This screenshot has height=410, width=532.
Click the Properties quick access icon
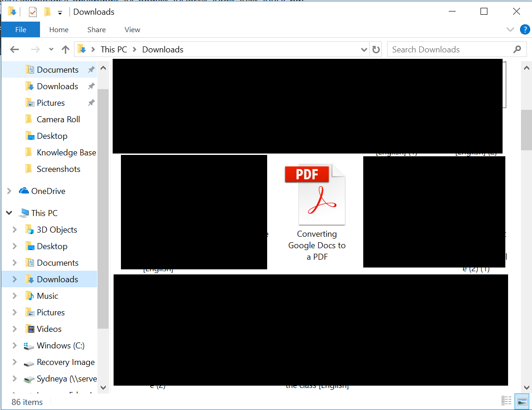tap(33, 12)
